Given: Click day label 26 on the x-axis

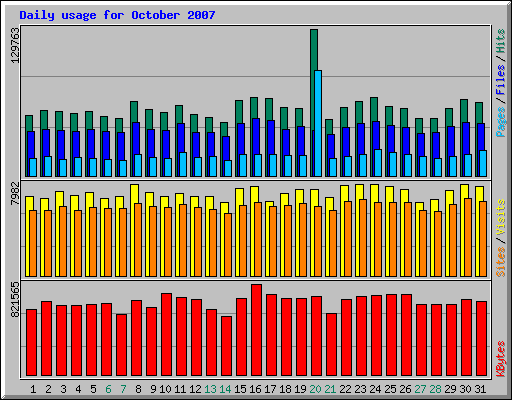Looking at the screenshot, I should click(405, 389).
